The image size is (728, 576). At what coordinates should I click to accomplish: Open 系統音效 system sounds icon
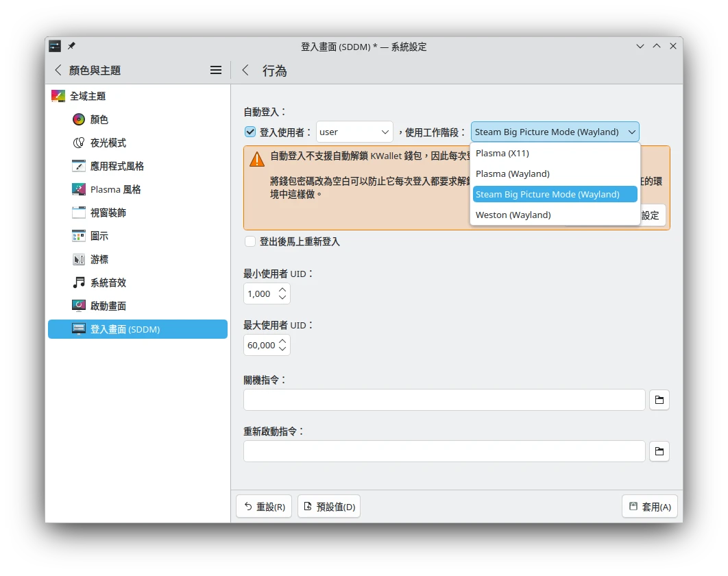coord(79,283)
